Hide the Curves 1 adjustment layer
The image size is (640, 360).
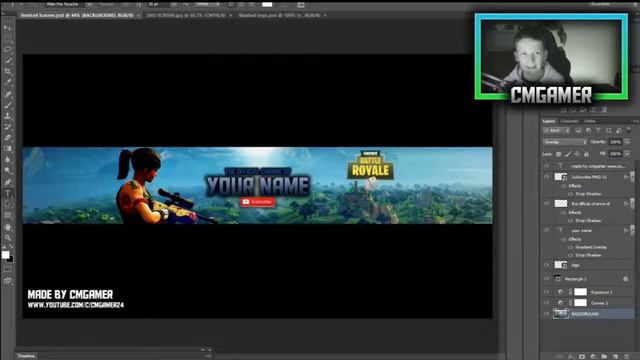(x=547, y=303)
